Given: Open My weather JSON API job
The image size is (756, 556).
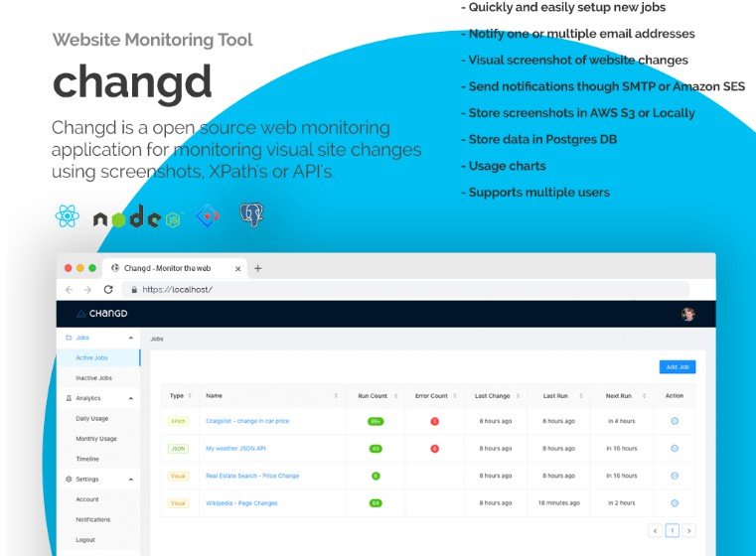Looking at the screenshot, I should tap(235, 448).
